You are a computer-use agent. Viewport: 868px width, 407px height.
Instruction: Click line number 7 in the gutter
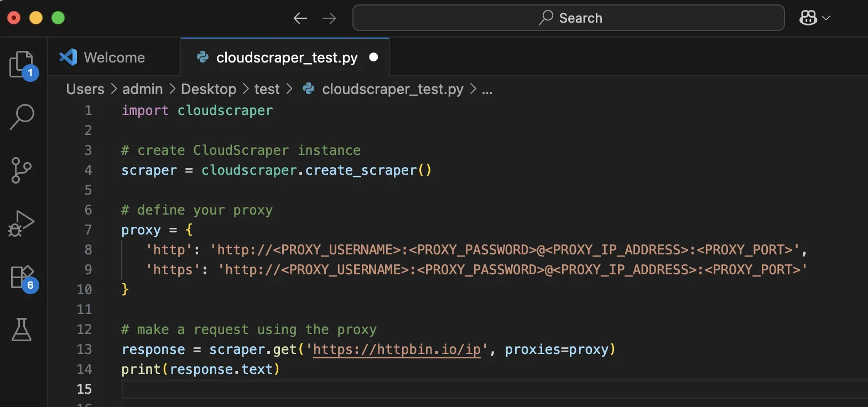click(88, 230)
